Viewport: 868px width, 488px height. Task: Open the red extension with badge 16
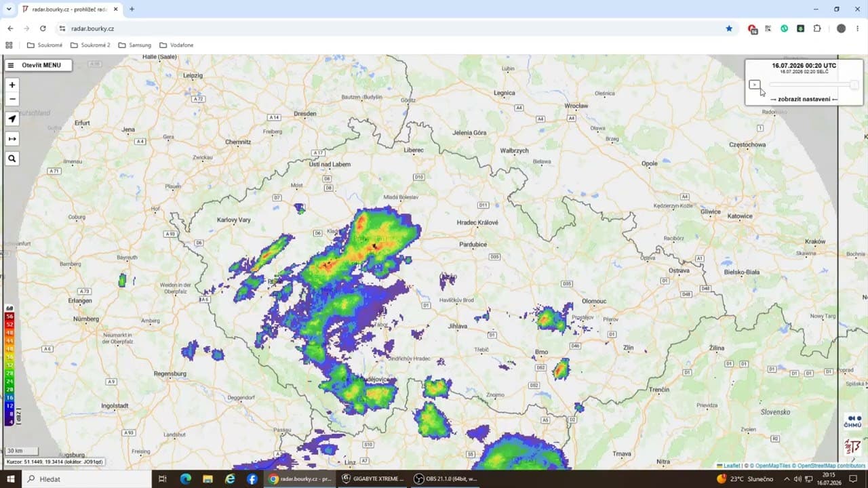pos(752,28)
